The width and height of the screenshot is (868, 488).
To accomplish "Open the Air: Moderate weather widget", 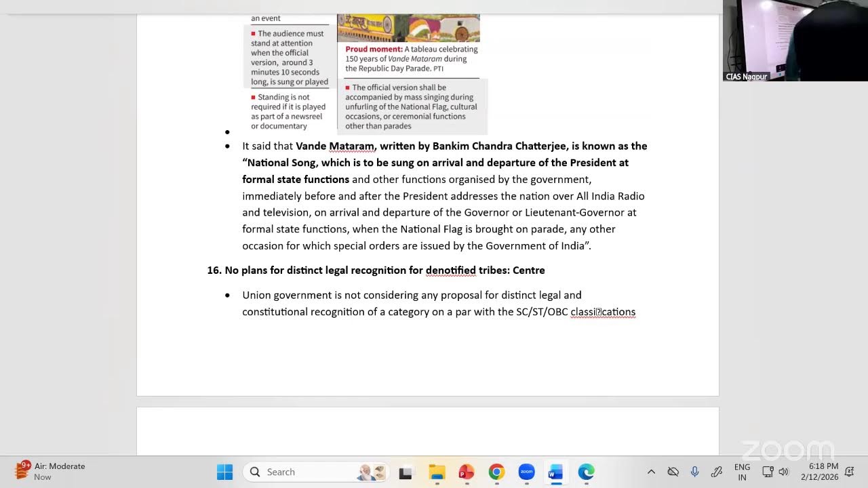I will pyautogui.click(x=50, y=471).
